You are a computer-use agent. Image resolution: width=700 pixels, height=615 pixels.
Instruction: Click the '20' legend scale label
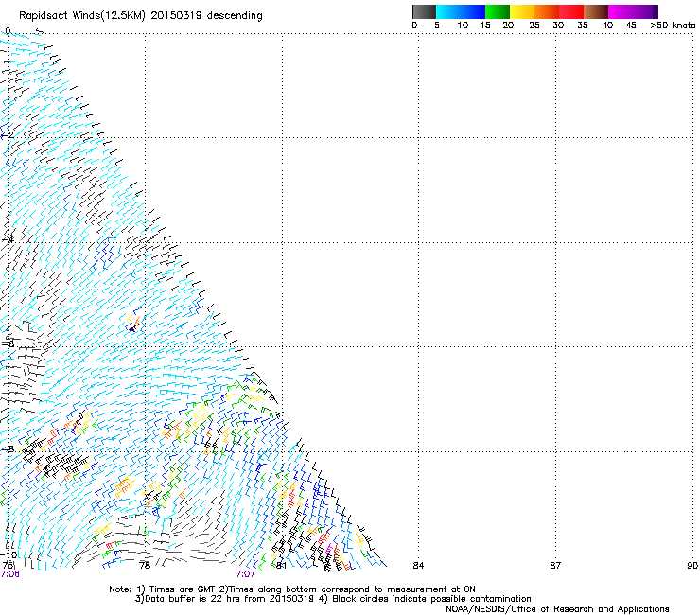click(508, 26)
